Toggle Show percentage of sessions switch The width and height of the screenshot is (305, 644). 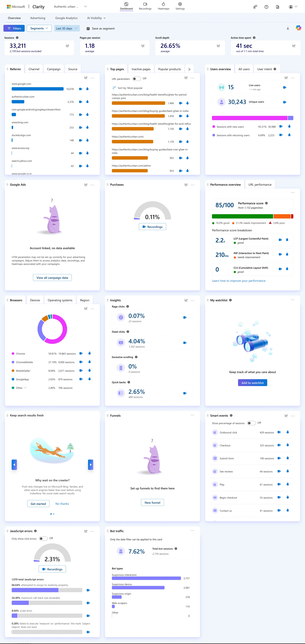(251, 423)
